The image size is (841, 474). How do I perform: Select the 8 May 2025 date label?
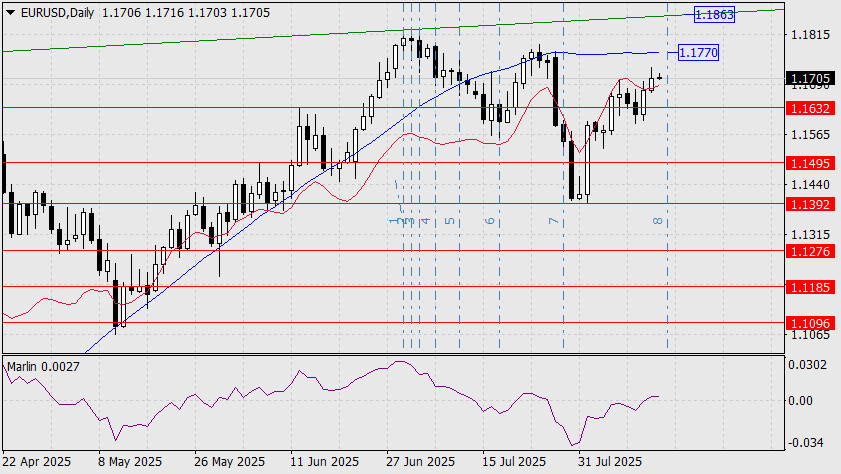click(x=130, y=462)
